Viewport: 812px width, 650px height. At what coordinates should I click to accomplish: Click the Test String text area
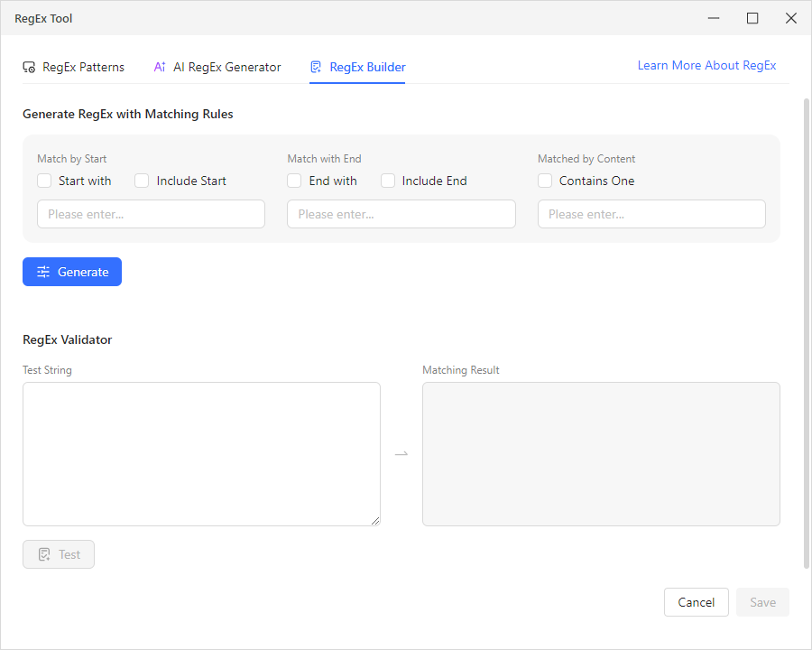click(x=201, y=451)
